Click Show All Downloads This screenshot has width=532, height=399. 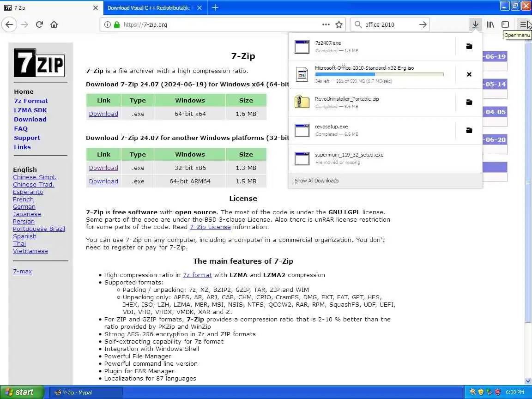tap(386, 181)
